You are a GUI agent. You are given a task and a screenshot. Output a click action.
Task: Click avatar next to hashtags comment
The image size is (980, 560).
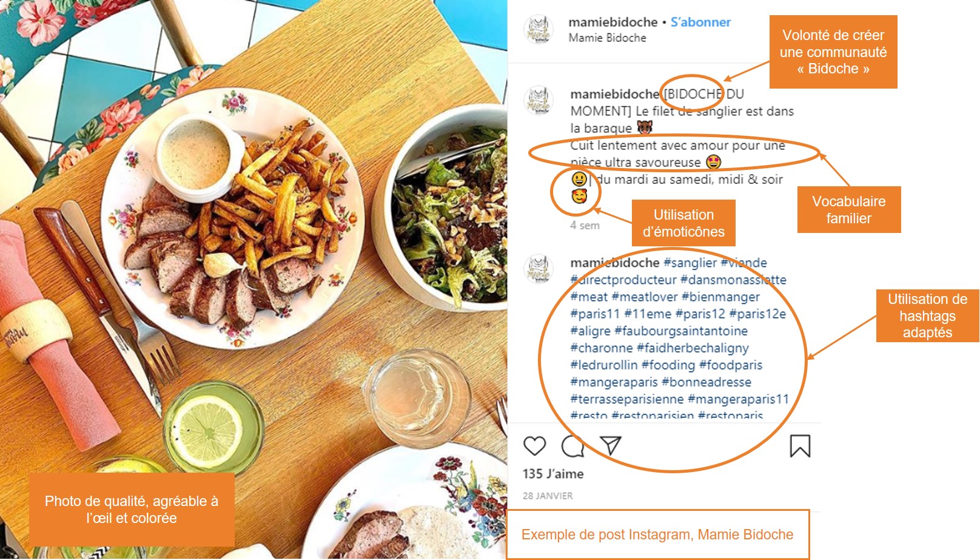point(539,269)
